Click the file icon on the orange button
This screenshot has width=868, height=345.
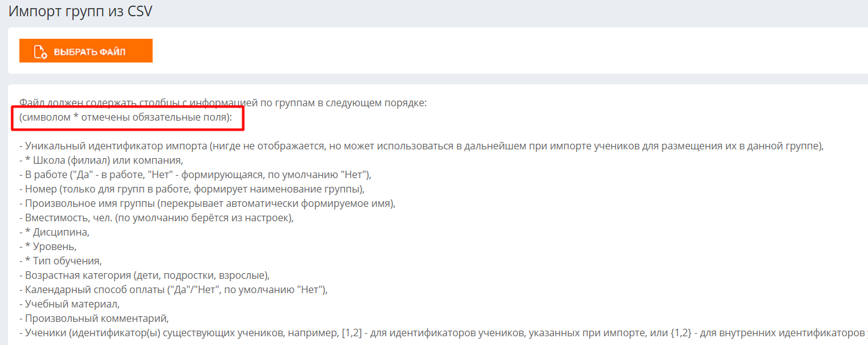(41, 51)
